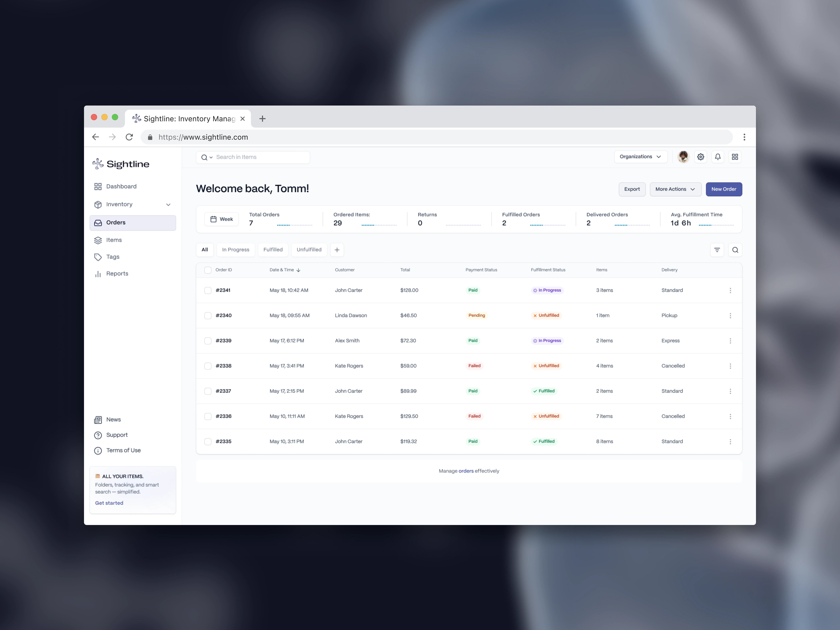Expand the Inventory sidebar section

tap(168, 205)
